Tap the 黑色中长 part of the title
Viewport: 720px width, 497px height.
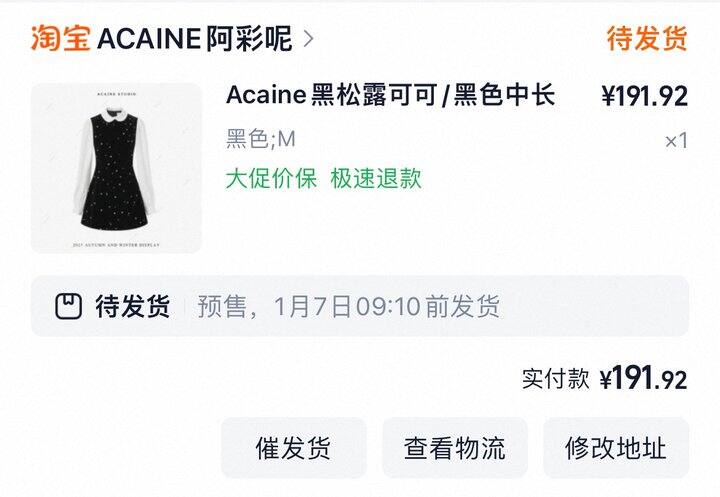point(504,95)
